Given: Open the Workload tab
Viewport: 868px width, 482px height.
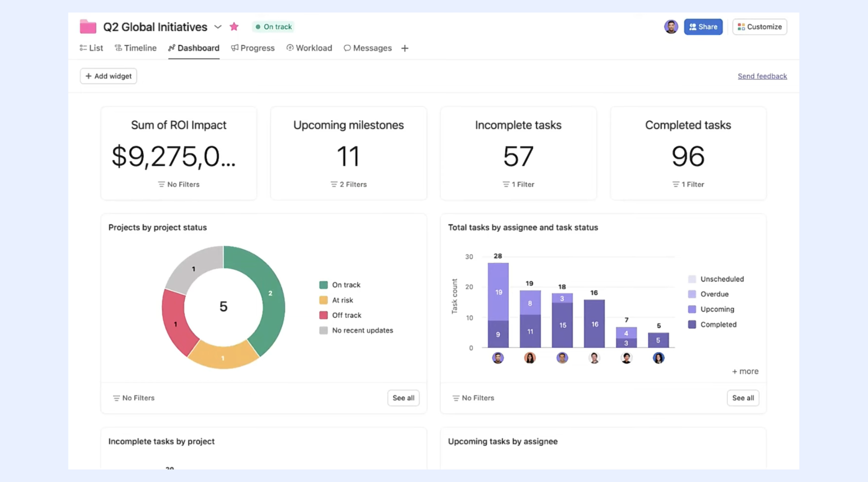Looking at the screenshot, I should [x=309, y=48].
